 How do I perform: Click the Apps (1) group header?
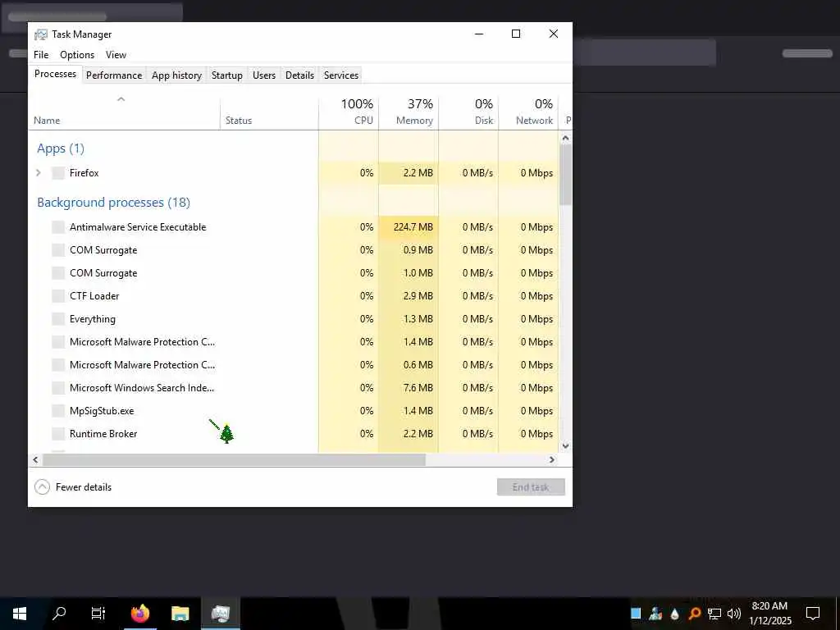61,148
